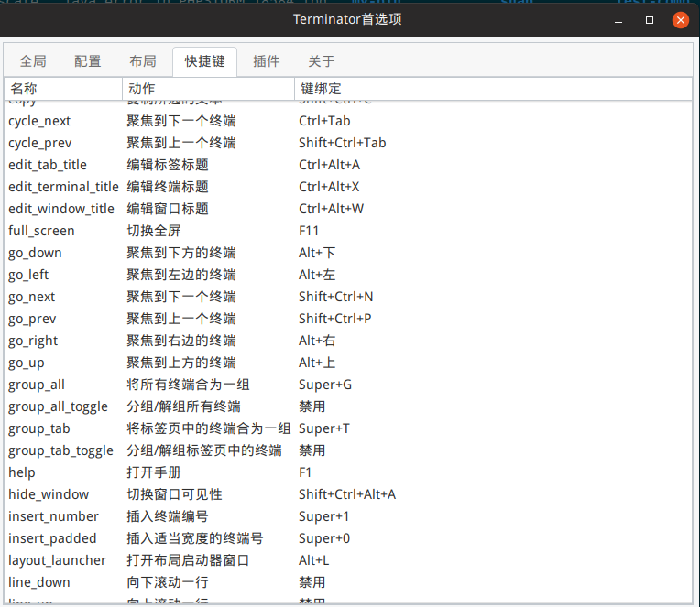Go to the 插件 tab

[x=267, y=61]
